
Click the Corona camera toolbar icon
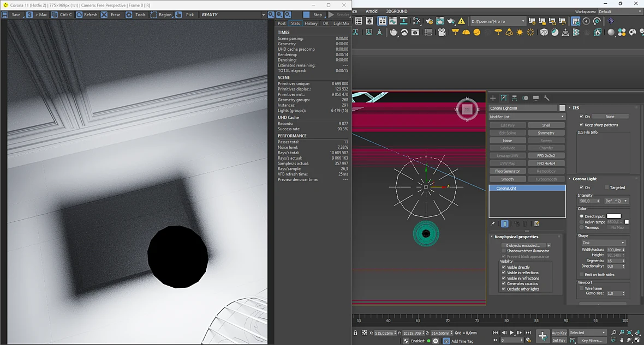(x=442, y=32)
